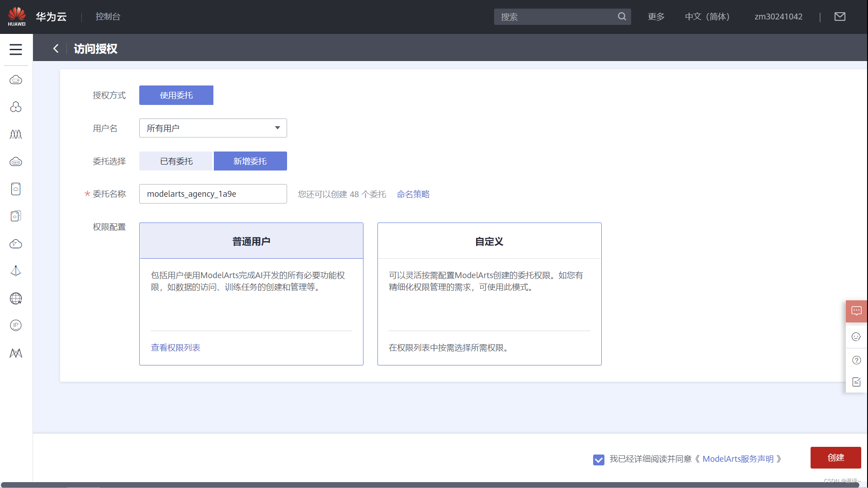
Task: Choose the 使用委托 authorization method
Action: [176, 95]
